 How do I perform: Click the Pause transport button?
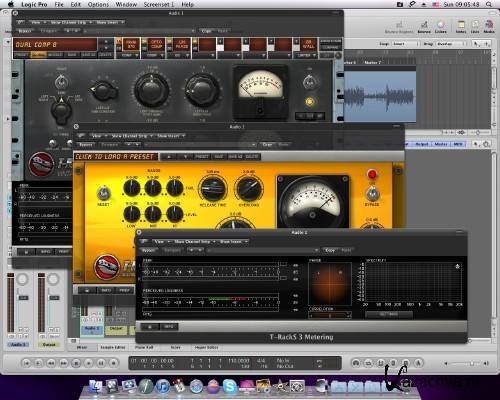(101, 363)
